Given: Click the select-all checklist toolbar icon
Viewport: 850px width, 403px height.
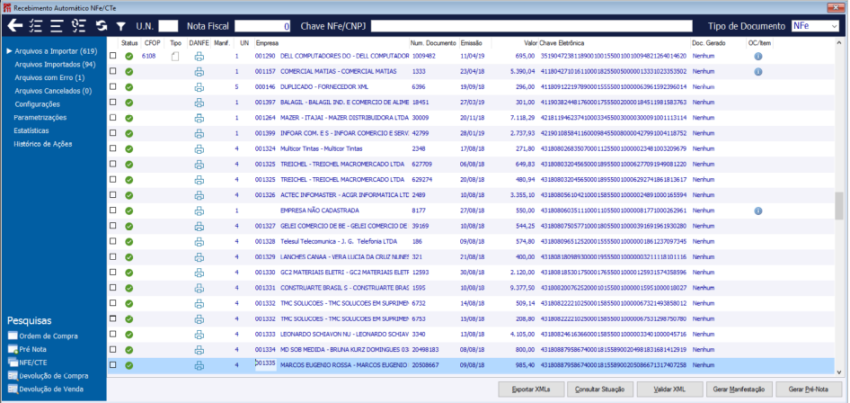Looking at the screenshot, I should [x=35, y=25].
